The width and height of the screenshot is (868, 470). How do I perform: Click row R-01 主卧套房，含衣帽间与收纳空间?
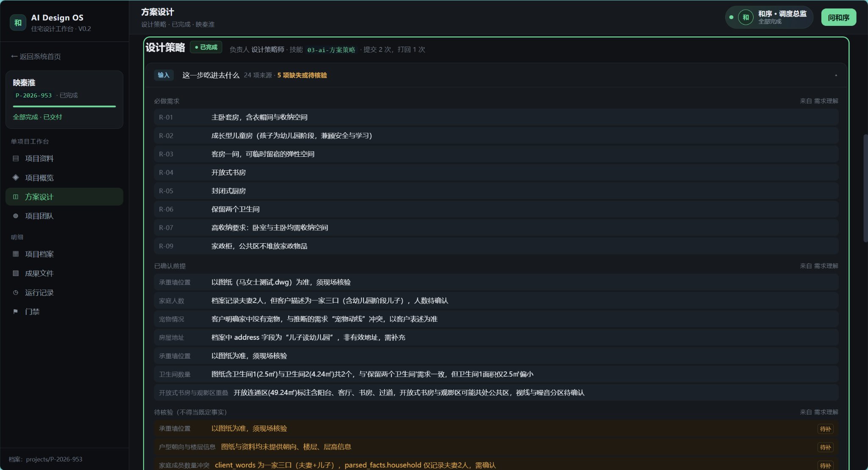click(x=496, y=117)
